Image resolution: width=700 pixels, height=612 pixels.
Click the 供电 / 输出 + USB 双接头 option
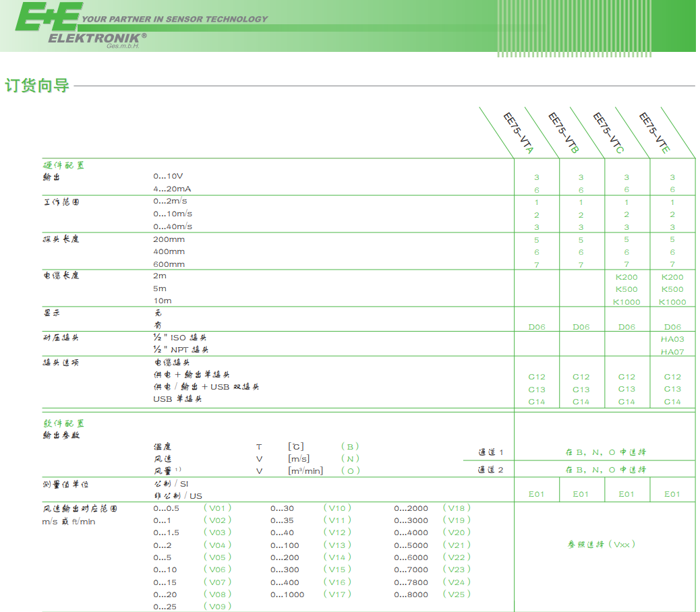point(207,387)
